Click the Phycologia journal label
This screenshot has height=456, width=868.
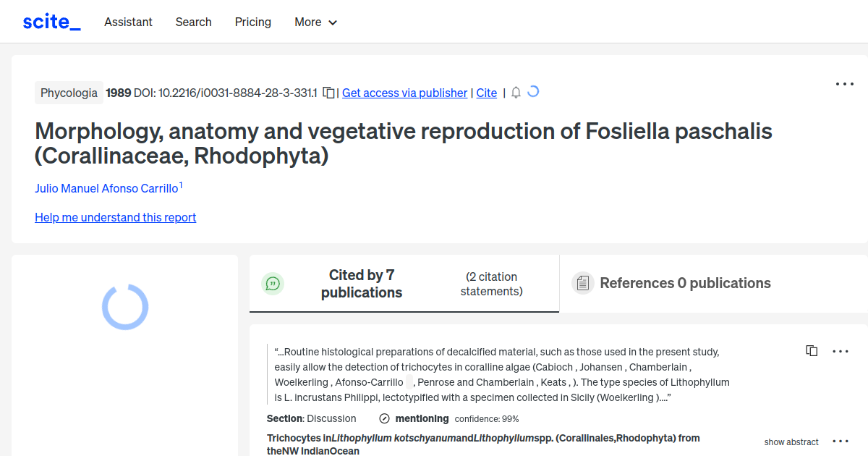pyautogui.click(x=69, y=93)
